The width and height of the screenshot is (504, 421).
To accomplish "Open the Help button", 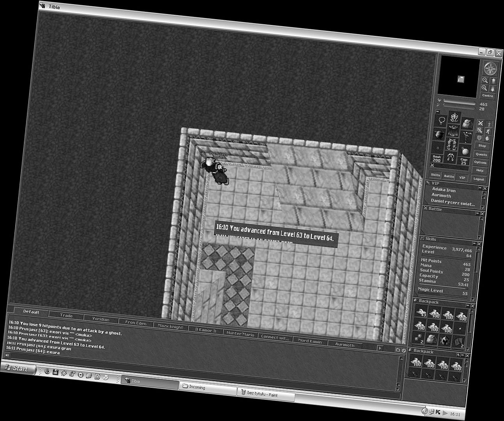I will [x=479, y=170].
